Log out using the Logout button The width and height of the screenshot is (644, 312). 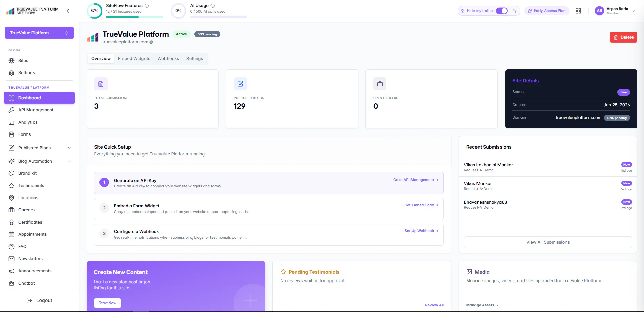(39, 300)
